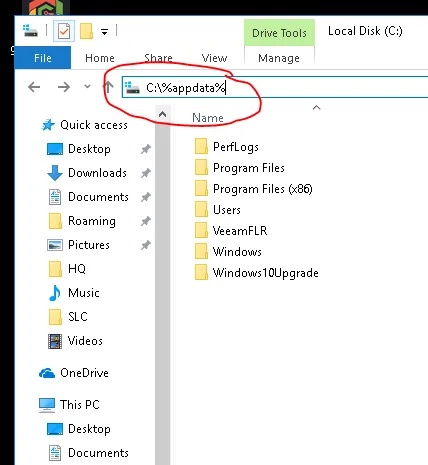Click pin icon next to Downloads
This screenshot has height=465, width=428.
[146, 173]
